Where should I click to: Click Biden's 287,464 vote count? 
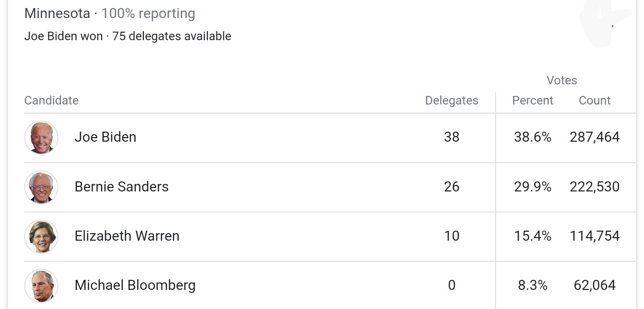point(594,137)
